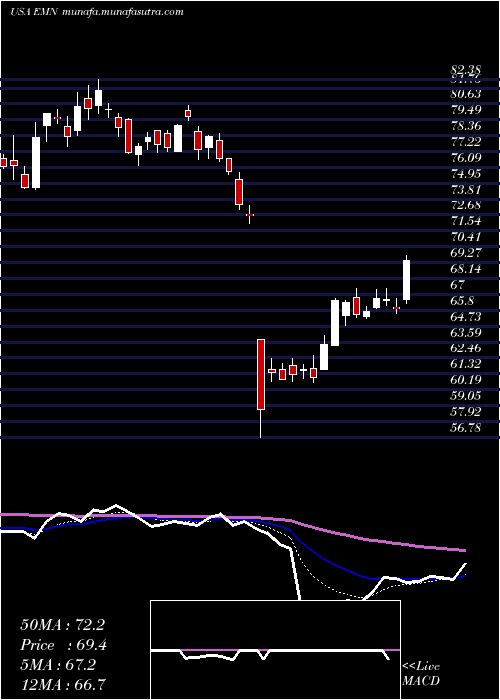Select the 56.78 price label
Viewport: 500px width, 700px height.
tap(466, 428)
